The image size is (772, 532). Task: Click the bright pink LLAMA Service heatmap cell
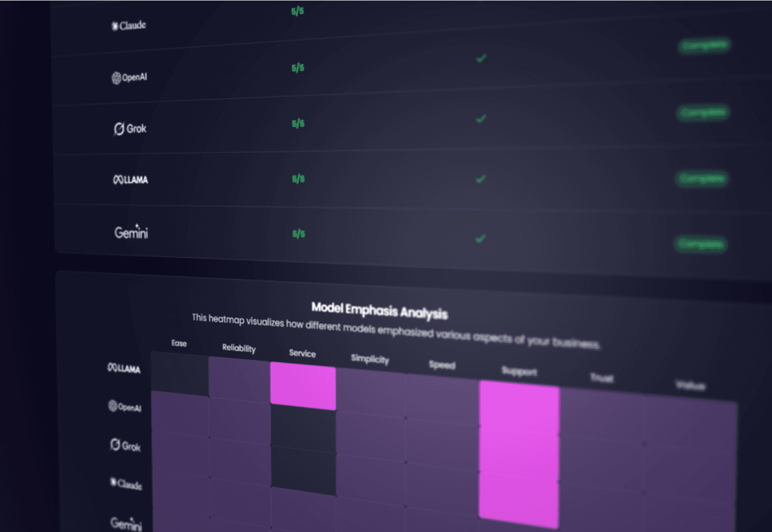pyautogui.click(x=303, y=386)
